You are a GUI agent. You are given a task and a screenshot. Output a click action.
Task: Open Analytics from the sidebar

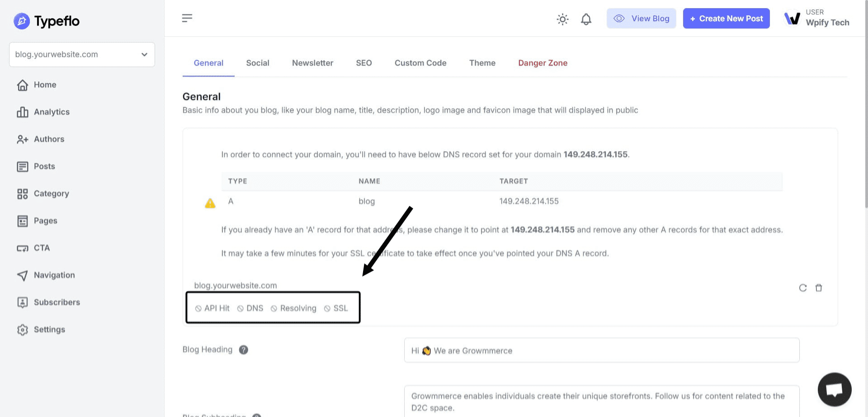[x=52, y=112]
